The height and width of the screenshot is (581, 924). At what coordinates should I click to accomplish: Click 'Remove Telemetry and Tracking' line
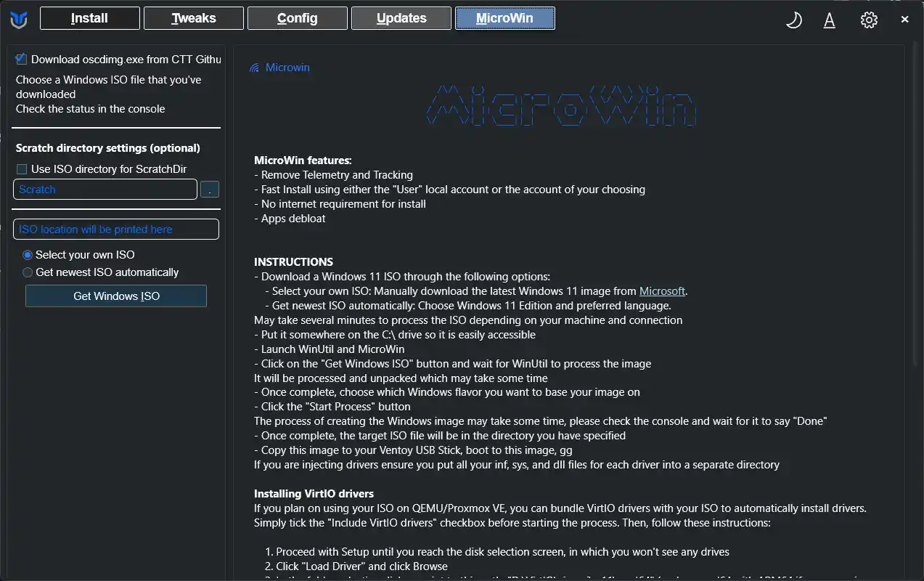point(334,175)
